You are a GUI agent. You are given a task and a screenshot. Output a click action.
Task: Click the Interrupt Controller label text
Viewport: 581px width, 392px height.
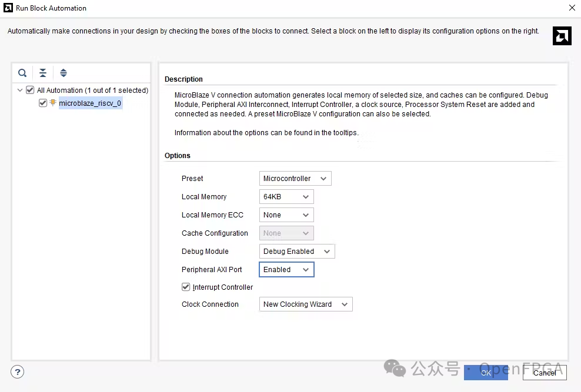(223, 287)
